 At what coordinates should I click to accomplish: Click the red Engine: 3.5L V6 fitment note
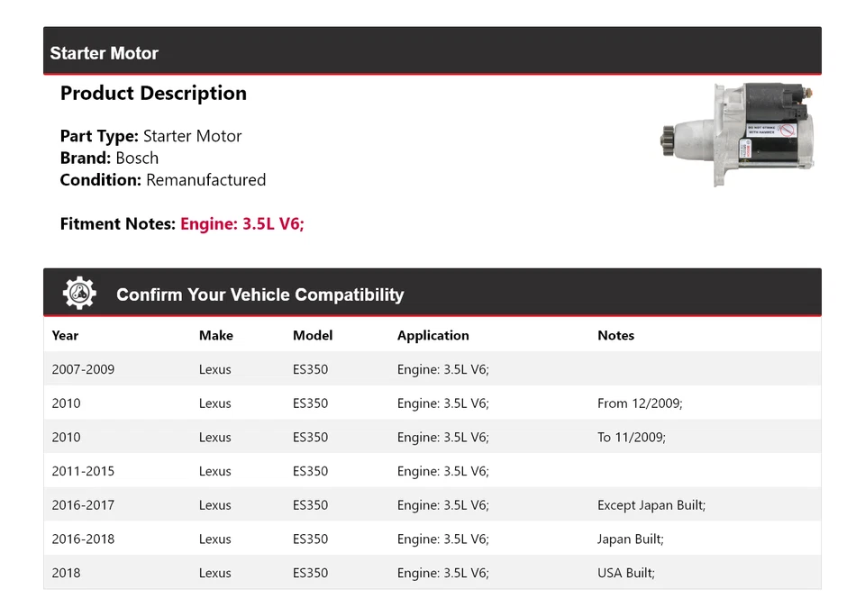tap(242, 224)
